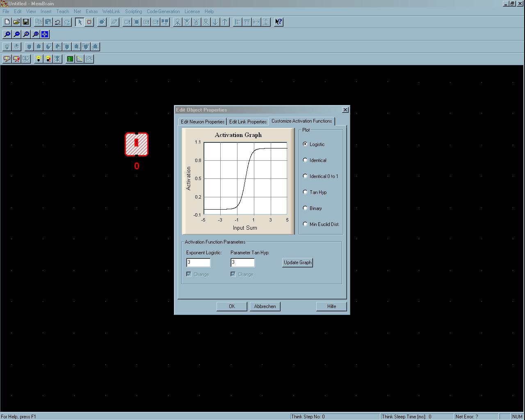
Task: Choose the Identical 0 to 1 option
Action: point(305,176)
